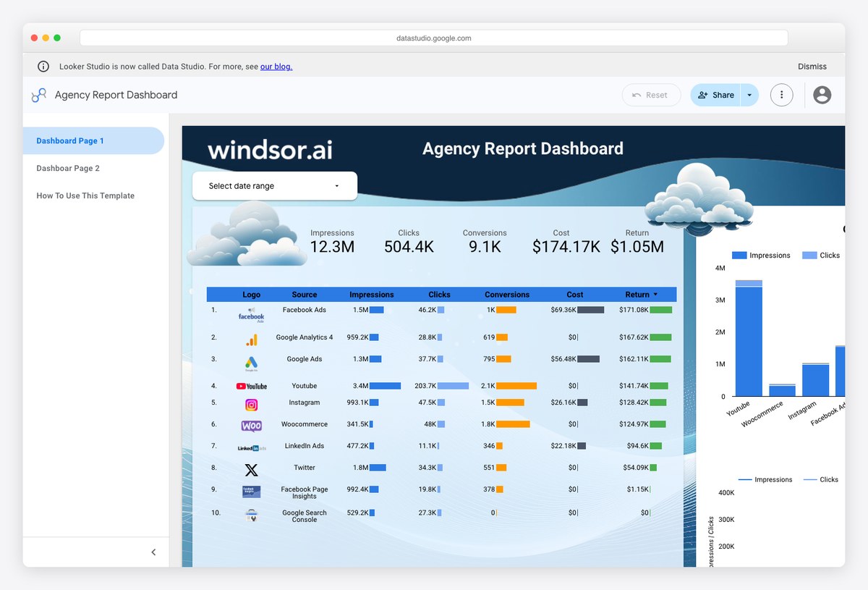Click the Reset button
This screenshot has height=590, width=868.
tap(651, 95)
